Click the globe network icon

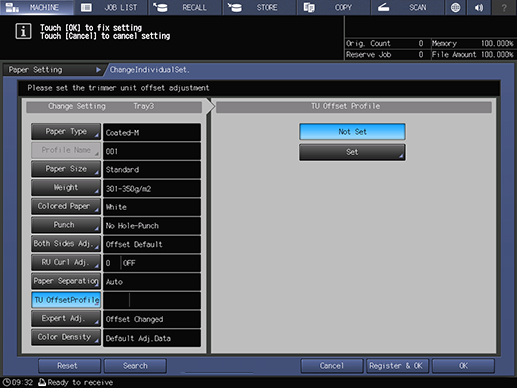[x=455, y=7]
